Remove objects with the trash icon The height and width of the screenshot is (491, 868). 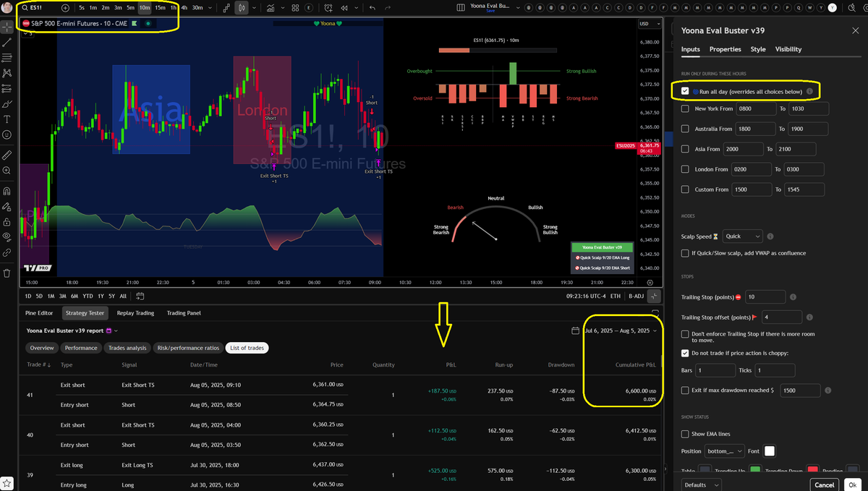coord(7,273)
